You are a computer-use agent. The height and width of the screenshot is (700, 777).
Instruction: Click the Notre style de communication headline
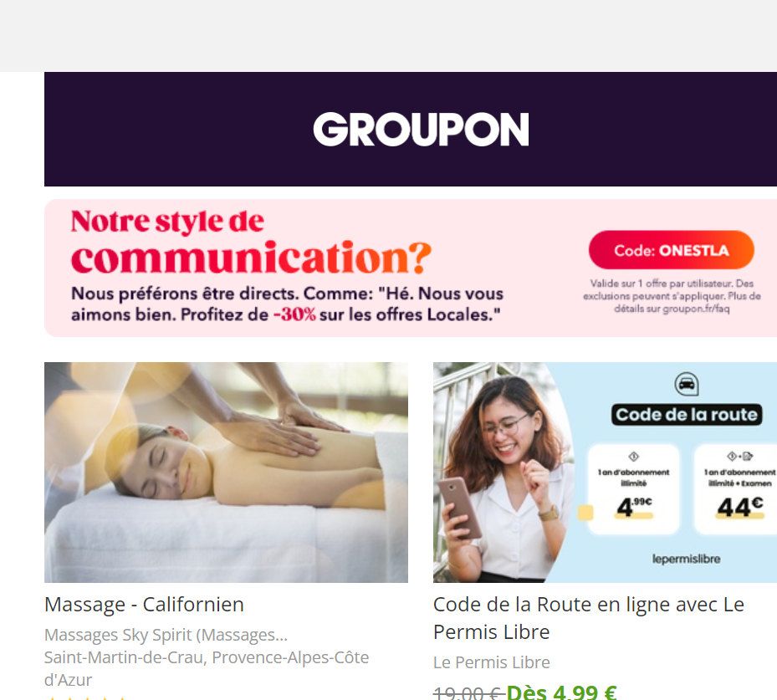tap(251, 242)
